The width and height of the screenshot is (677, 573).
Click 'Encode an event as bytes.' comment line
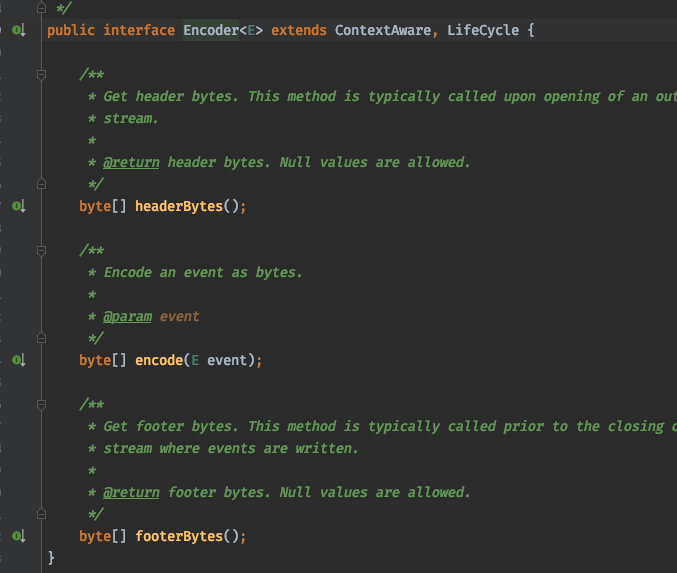pyautogui.click(x=203, y=272)
